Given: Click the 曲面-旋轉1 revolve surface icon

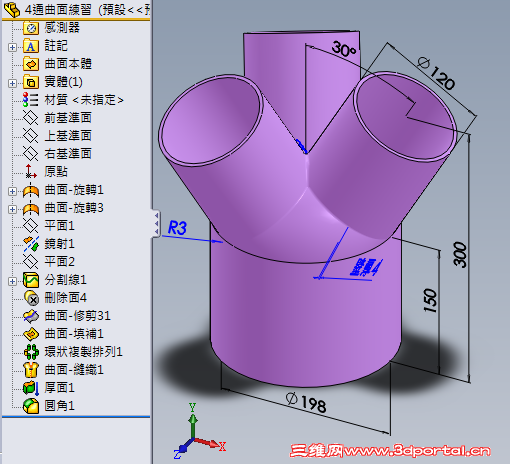Looking at the screenshot, I should 31,190.
